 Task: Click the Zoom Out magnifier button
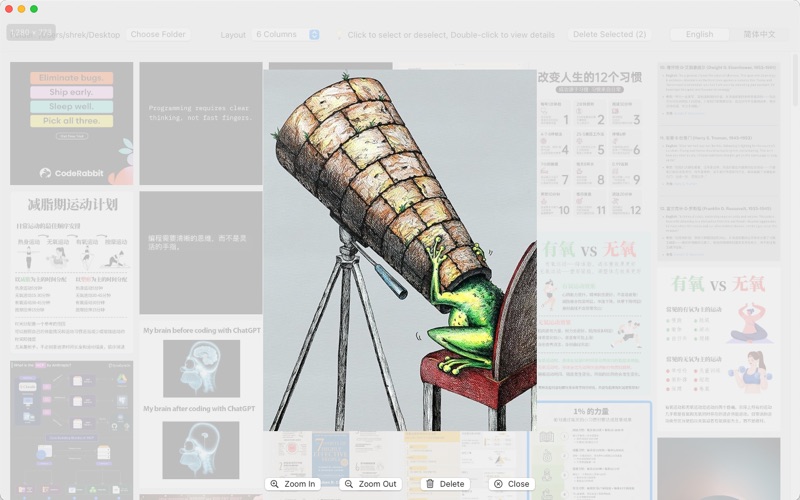370,484
